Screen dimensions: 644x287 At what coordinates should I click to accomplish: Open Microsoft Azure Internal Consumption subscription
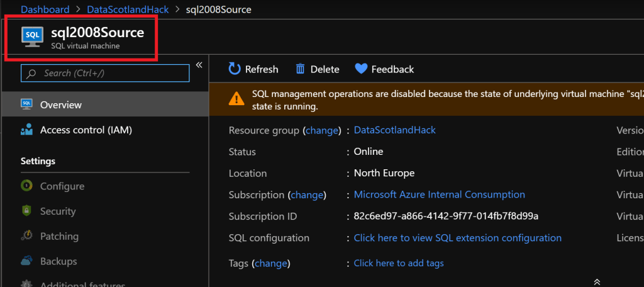[x=439, y=195]
